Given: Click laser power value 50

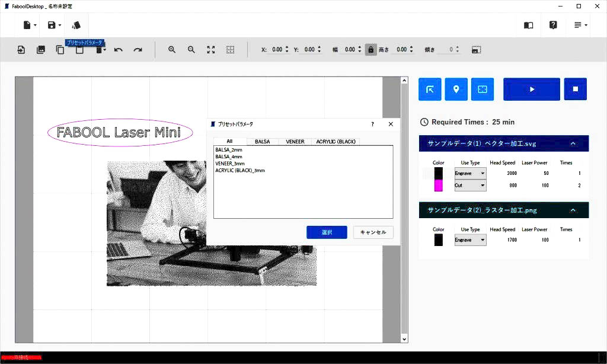Looking at the screenshot, I should tap(546, 174).
